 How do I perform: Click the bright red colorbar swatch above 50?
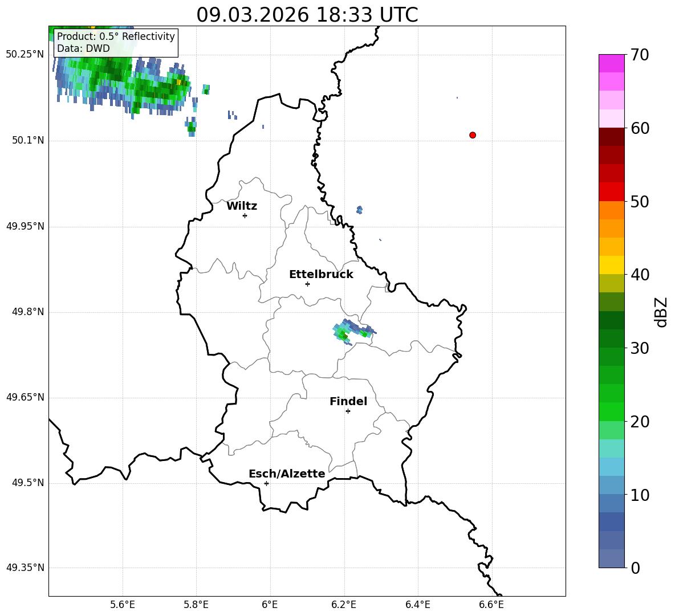tap(612, 192)
